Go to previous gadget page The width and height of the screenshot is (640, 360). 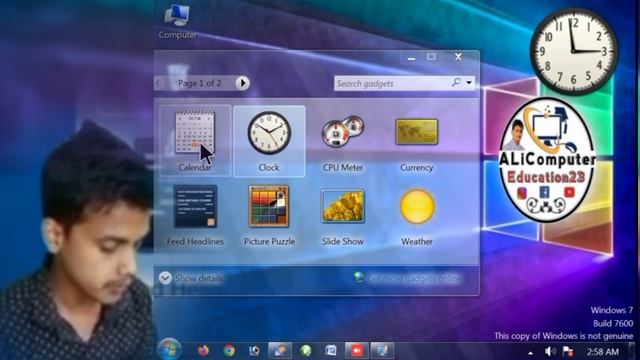(x=159, y=83)
